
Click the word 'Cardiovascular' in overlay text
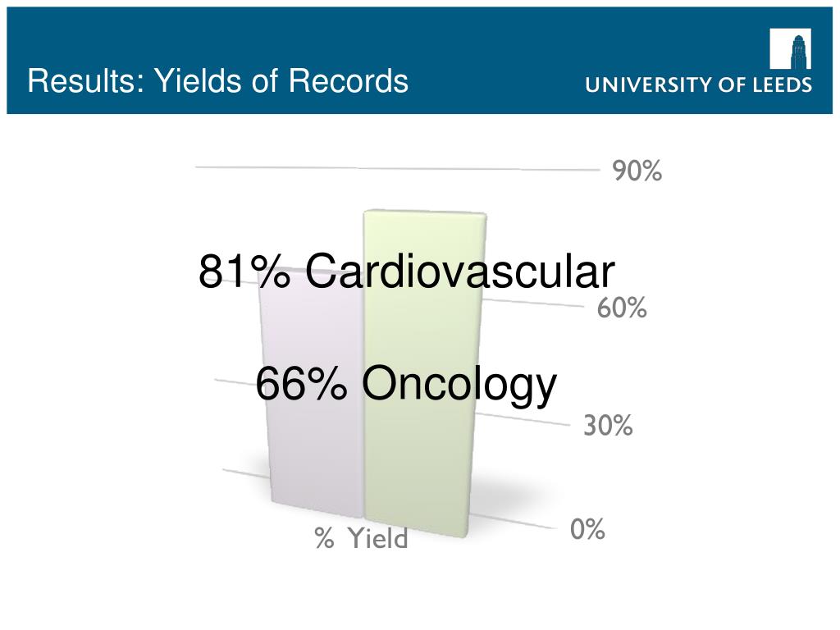pos(460,271)
